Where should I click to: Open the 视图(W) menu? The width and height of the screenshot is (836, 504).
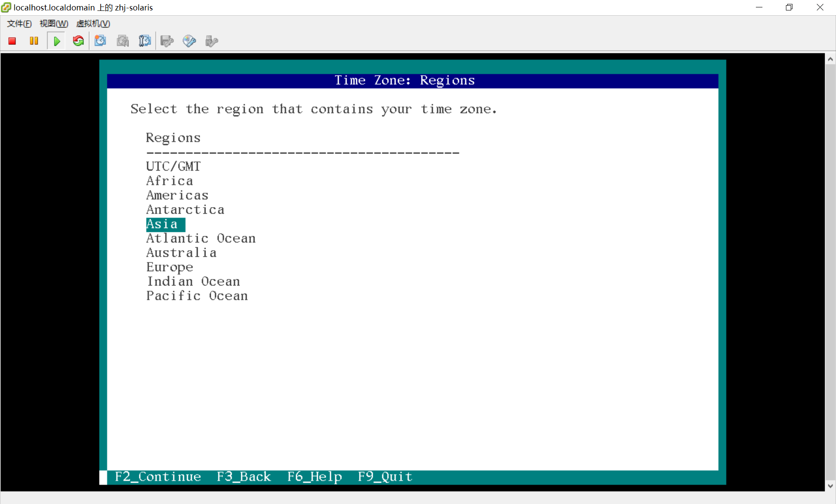pyautogui.click(x=54, y=24)
